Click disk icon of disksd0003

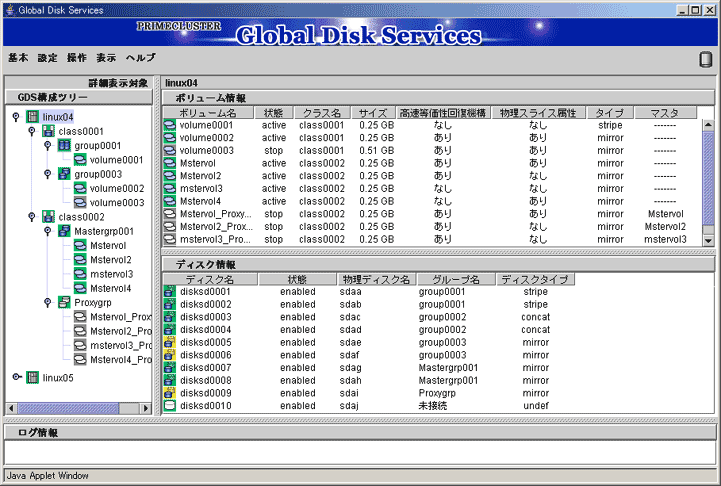(x=170, y=316)
